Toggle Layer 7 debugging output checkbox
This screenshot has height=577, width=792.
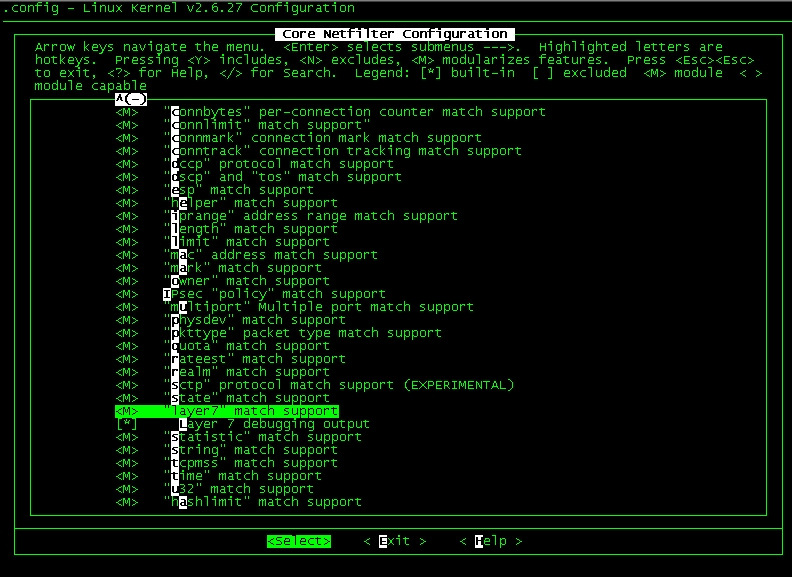(127, 424)
